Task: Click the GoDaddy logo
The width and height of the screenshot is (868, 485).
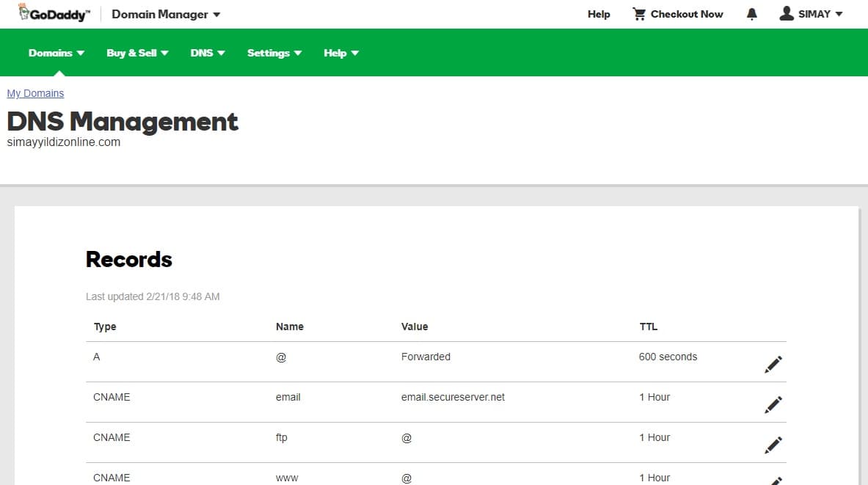Action: (51, 12)
